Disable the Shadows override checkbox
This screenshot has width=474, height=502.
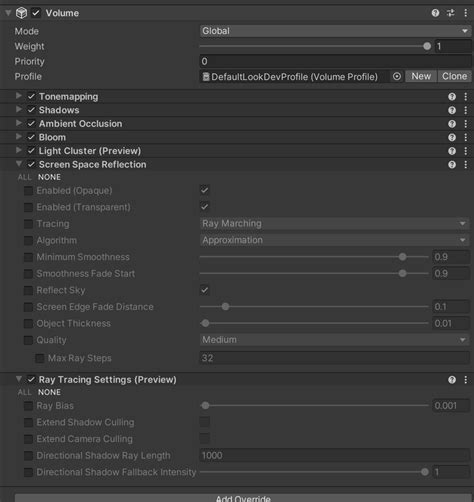coord(31,110)
